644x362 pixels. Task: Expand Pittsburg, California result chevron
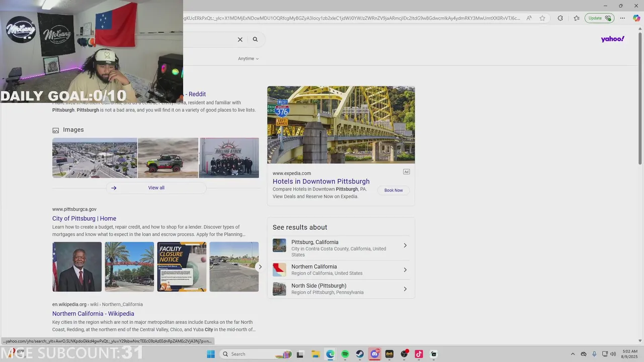[x=405, y=245]
